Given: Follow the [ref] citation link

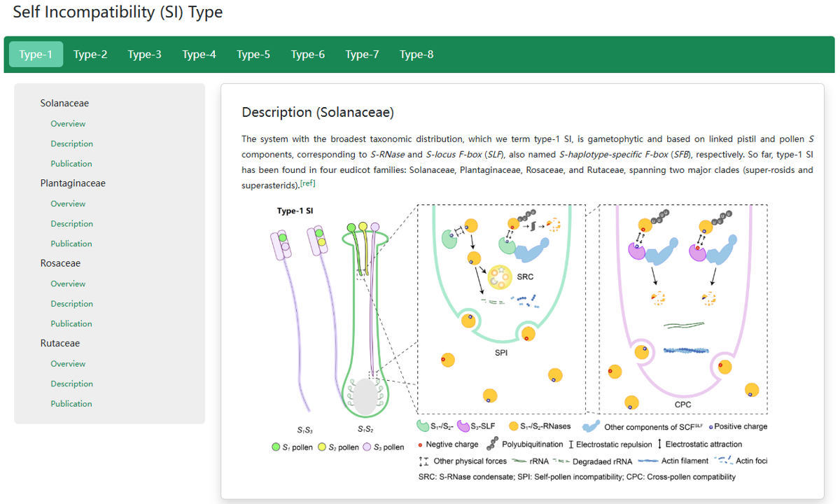Looking at the screenshot, I should click(308, 184).
